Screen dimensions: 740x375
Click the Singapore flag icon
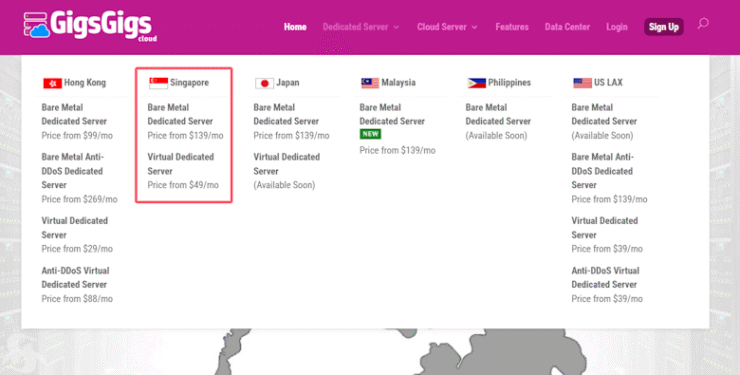click(159, 83)
